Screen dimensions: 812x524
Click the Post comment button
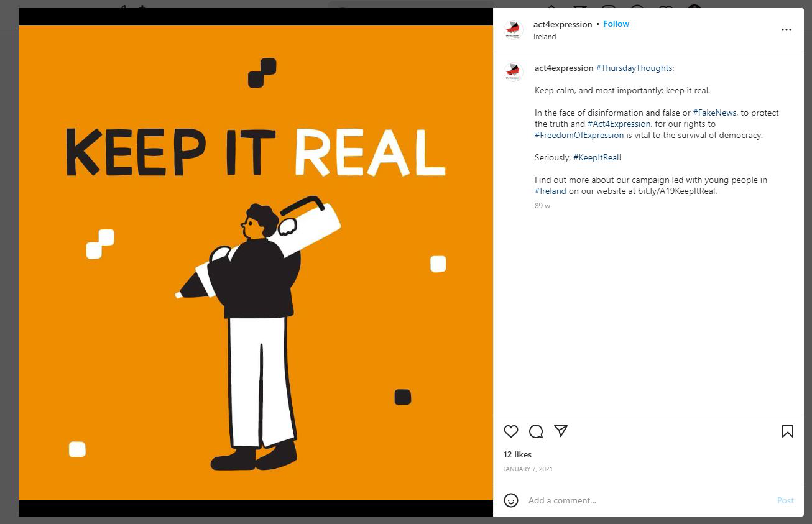[785, 500]
